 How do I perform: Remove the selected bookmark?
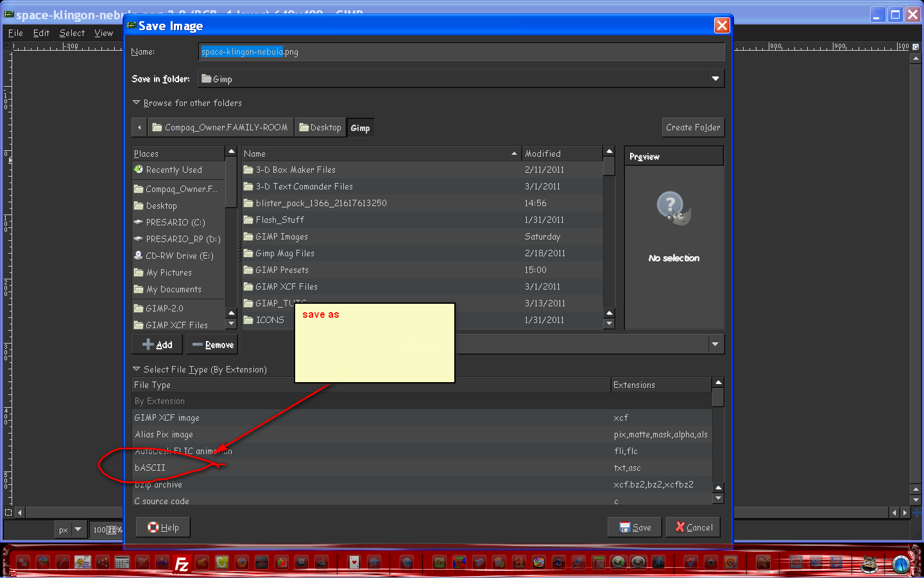tap(212, 345)
